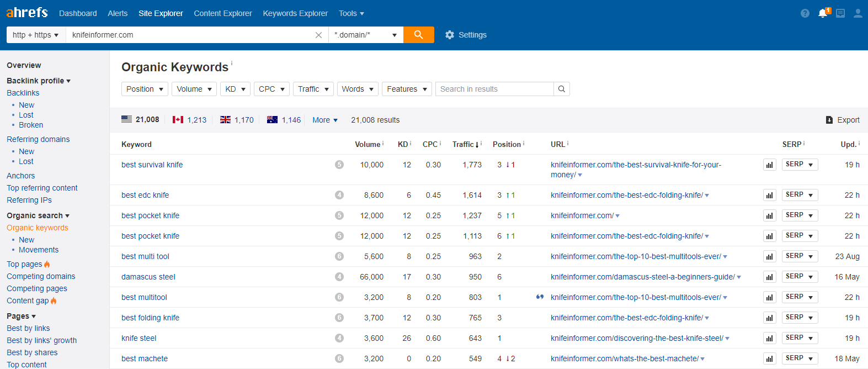Screen dimensions: 868x369
Task: Open the Words filter dropdown
Action: tap(358, 89)
